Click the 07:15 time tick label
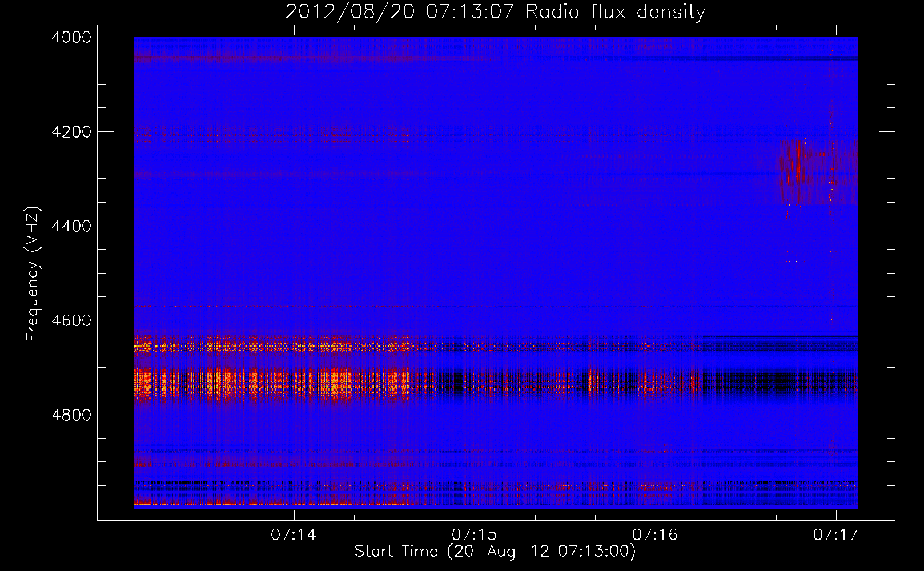 coord(475,534)
